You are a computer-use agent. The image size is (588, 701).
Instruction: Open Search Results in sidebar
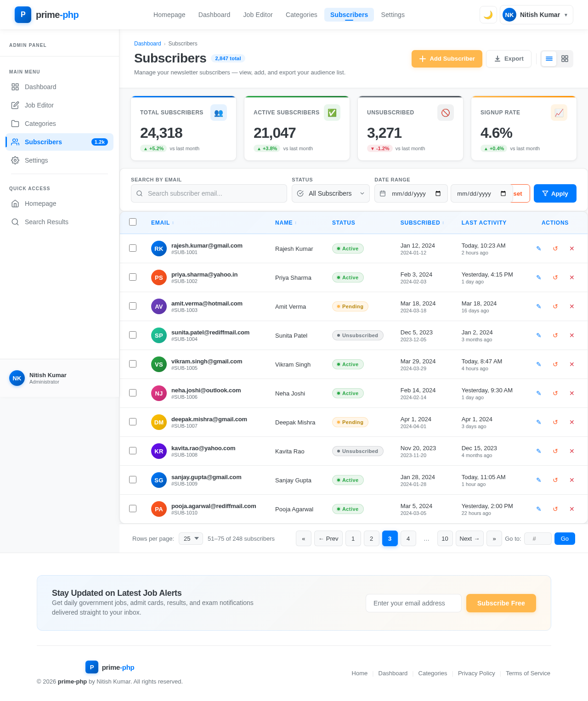click(60, 222)
